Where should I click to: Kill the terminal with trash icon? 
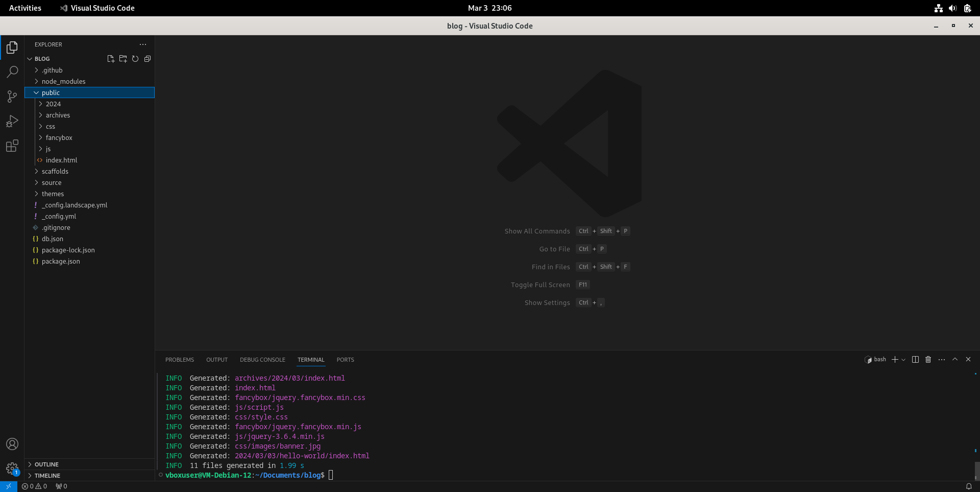coord(928,360)
